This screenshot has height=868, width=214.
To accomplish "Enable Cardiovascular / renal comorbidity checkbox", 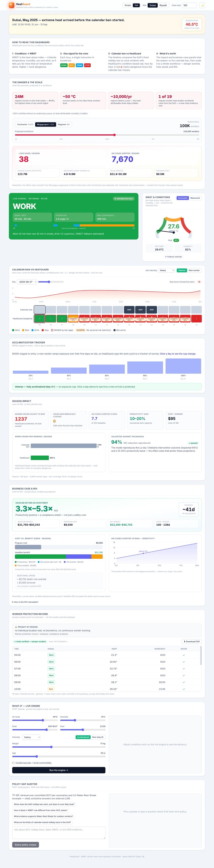I will [14, 763].
